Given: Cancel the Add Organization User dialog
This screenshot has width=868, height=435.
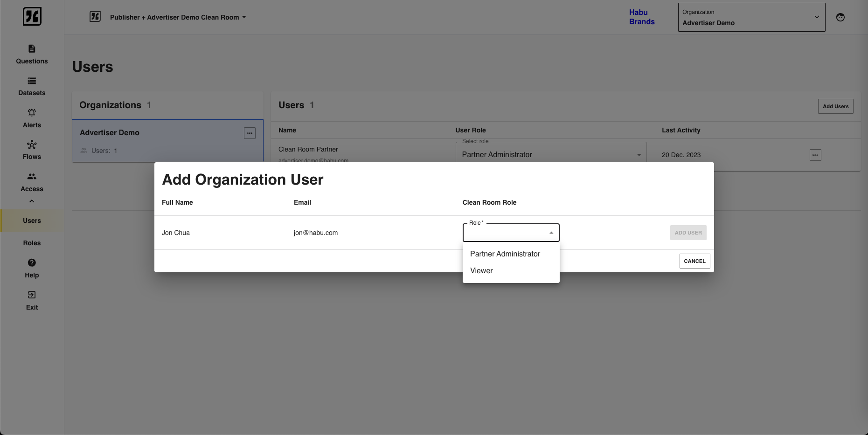Looking at the screenshot, I should 694,261.
